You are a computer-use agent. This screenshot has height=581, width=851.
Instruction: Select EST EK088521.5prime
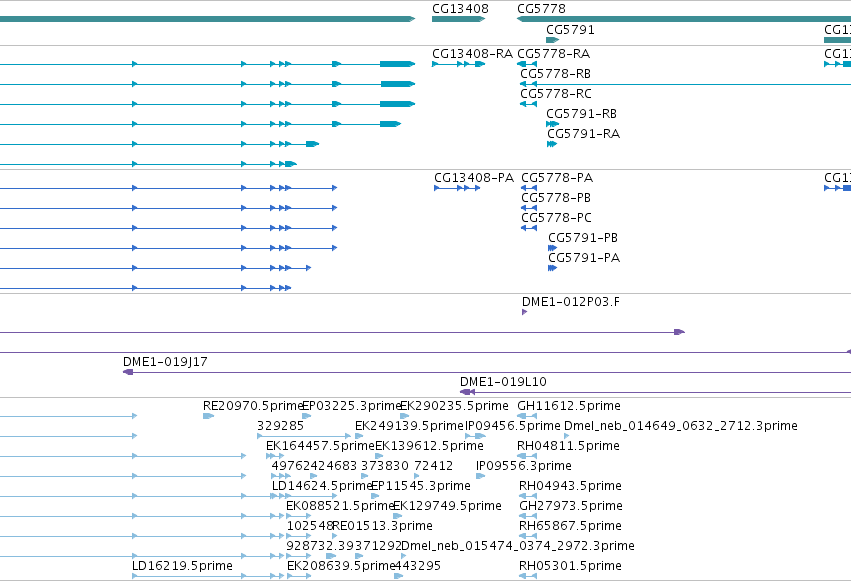tap(299, 516)
